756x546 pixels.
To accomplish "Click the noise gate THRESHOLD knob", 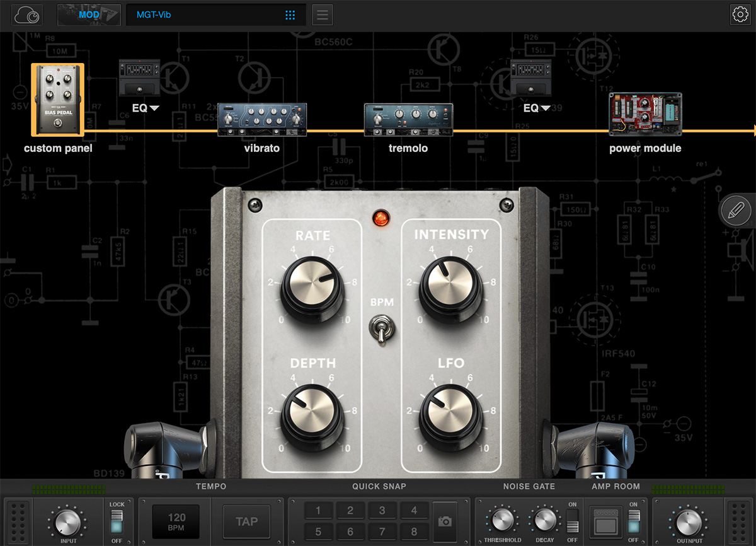I will [x=502, y=520].
